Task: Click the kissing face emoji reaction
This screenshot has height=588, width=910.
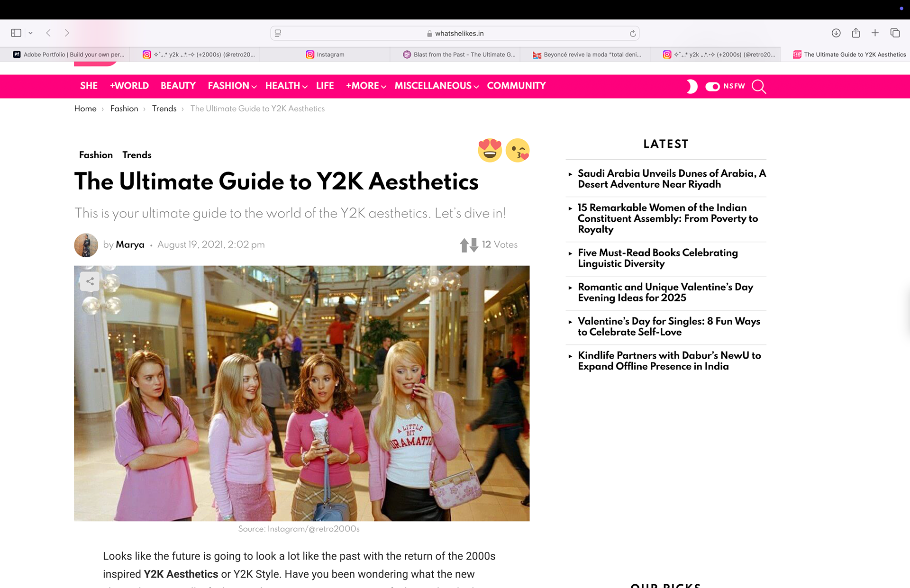Action: tap(518, 150)
